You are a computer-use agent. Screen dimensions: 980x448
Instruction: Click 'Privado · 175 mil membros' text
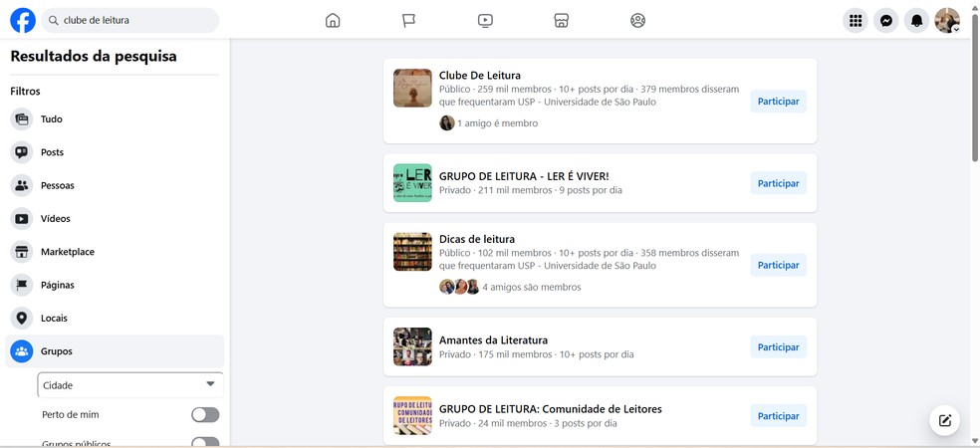point(496,354)
